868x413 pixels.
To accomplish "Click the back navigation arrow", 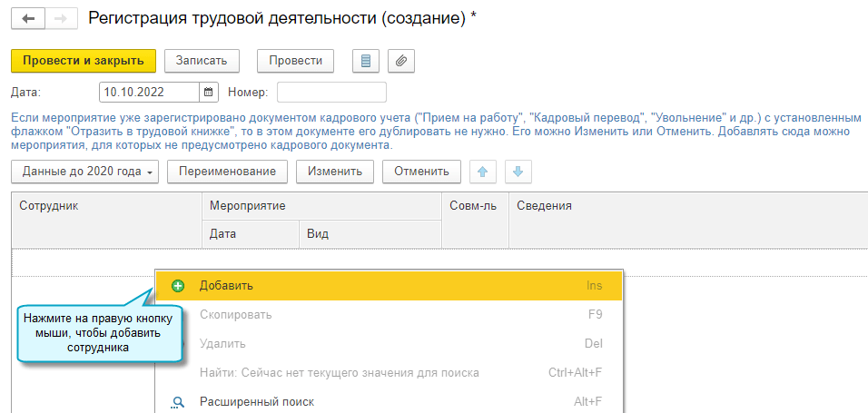I will pyautogui.click(x=27, y=19).
